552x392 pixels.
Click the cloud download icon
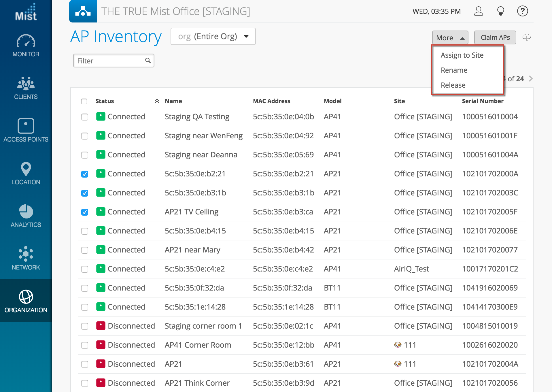pos(526,37)
